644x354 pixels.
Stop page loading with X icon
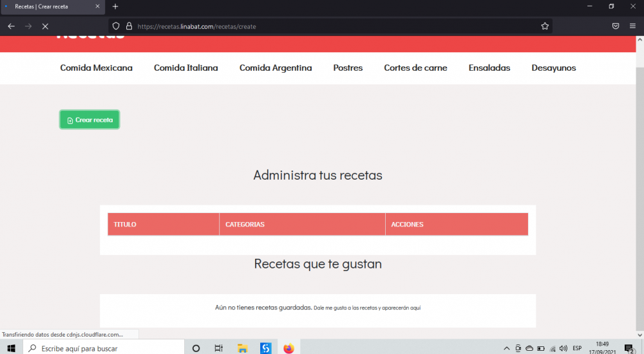point(45,26)
